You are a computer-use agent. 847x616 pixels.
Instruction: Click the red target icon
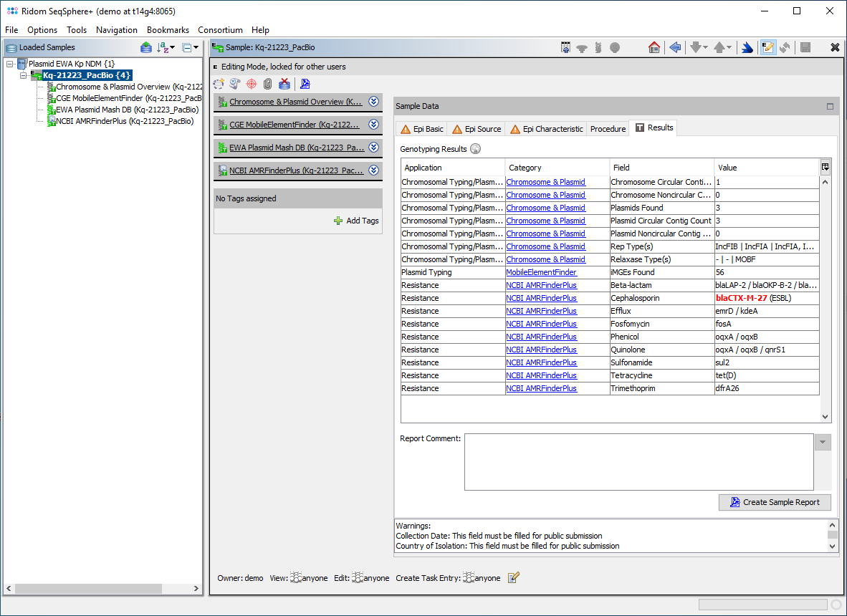251,84
